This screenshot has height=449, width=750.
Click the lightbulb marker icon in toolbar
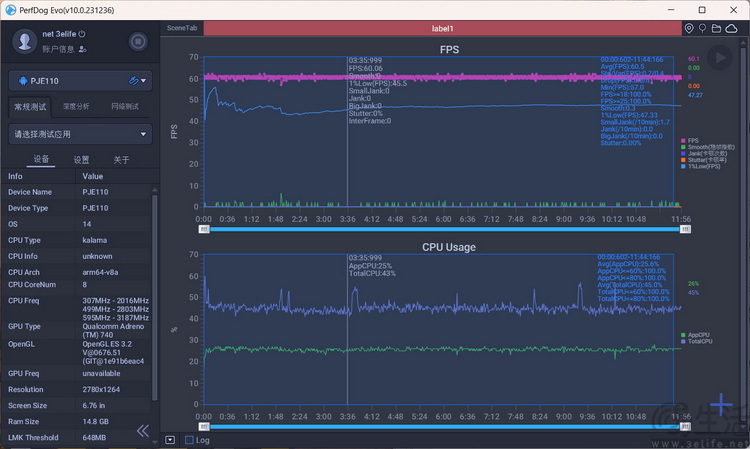pyautogui.click(x=703, y=29)
